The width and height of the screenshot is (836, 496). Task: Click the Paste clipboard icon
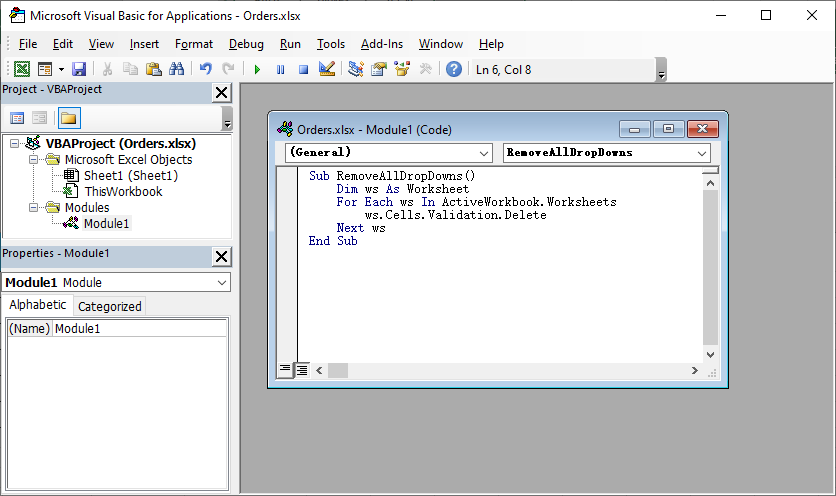(x=154, y=69)
